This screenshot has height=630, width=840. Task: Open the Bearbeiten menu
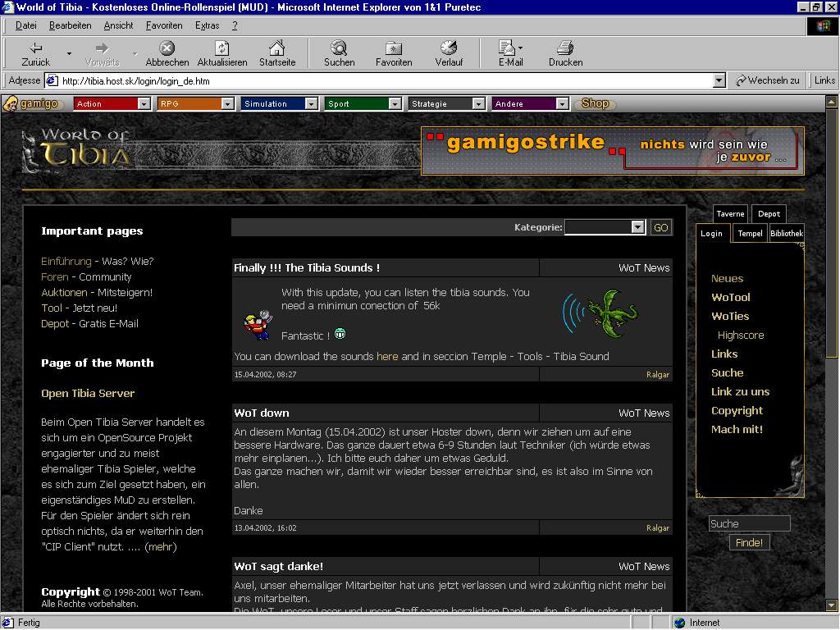[x=71, y=25]
